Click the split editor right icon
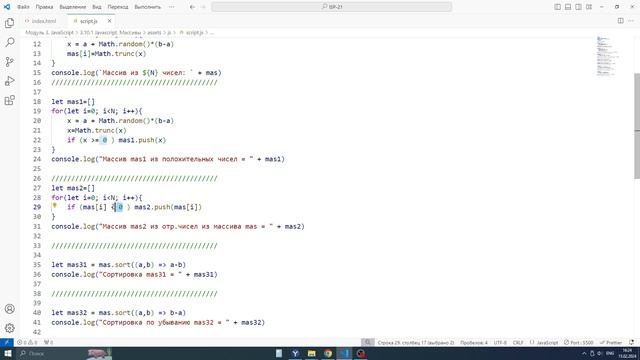This screenshot has height=360, width=640. (620, 21)
